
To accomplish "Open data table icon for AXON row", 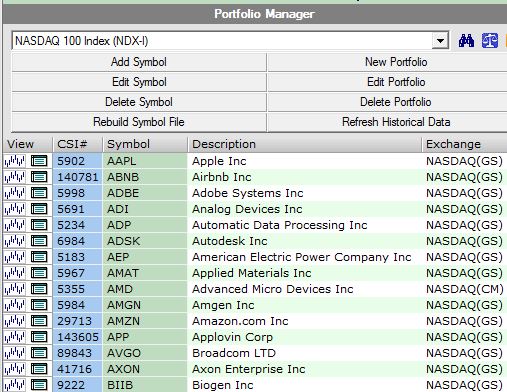I will 39,369.
